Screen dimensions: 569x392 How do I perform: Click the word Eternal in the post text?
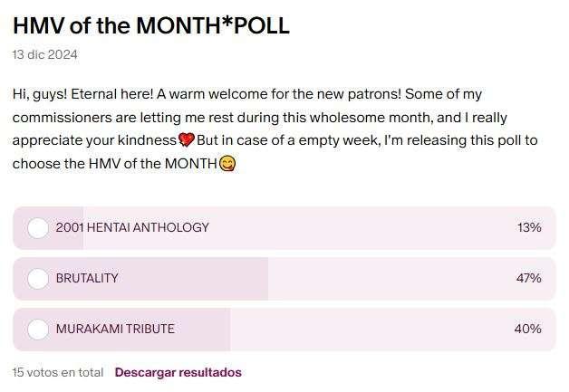point(94,94)
